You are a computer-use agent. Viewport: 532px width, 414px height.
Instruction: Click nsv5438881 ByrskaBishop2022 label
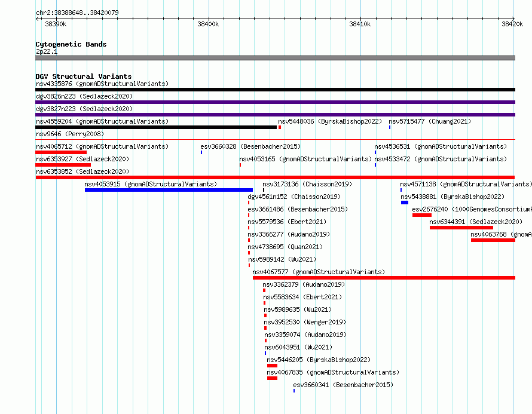452,197
